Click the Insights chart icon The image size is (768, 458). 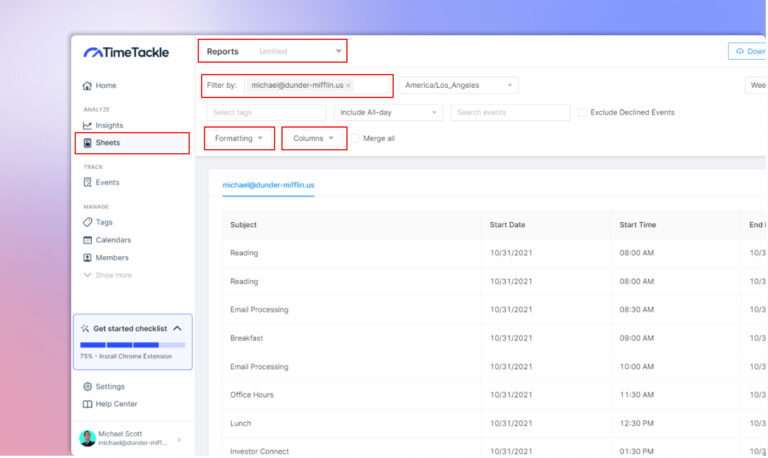tap(87, 125)
